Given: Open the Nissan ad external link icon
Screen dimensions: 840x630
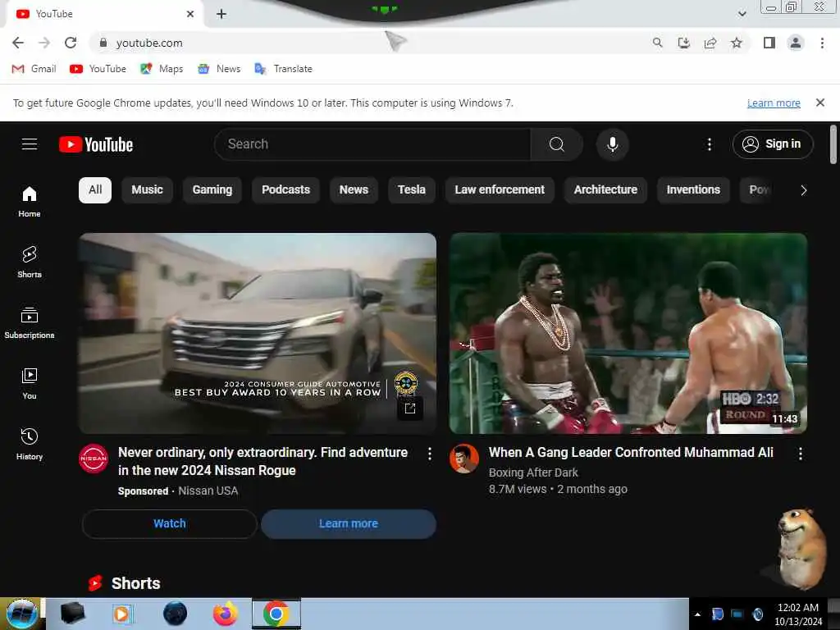Looking at the screenshot, I should coord(410,409).
